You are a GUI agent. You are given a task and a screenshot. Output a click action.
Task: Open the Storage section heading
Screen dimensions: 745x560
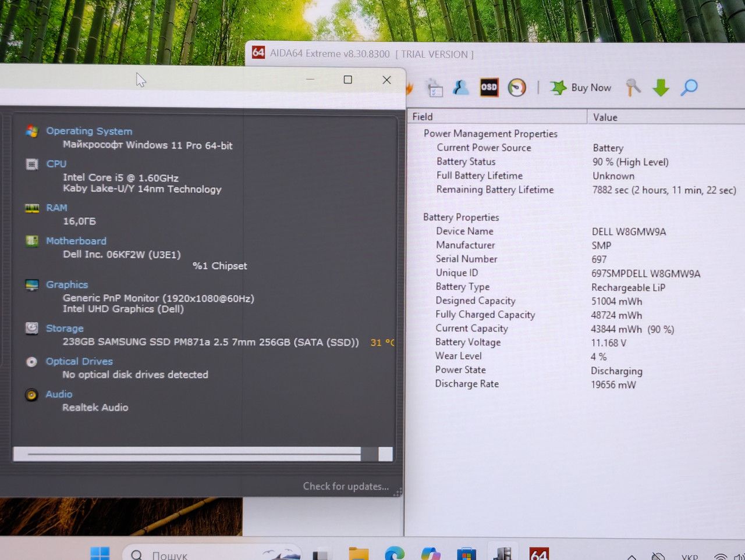coord(65,329)
